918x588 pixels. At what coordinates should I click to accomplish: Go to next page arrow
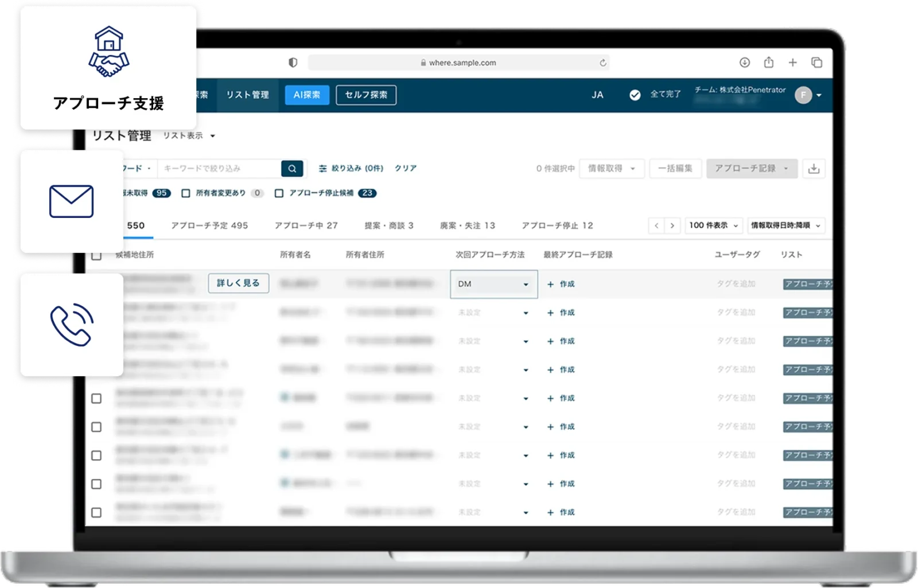pyautogui.click(x=672, y=226)
